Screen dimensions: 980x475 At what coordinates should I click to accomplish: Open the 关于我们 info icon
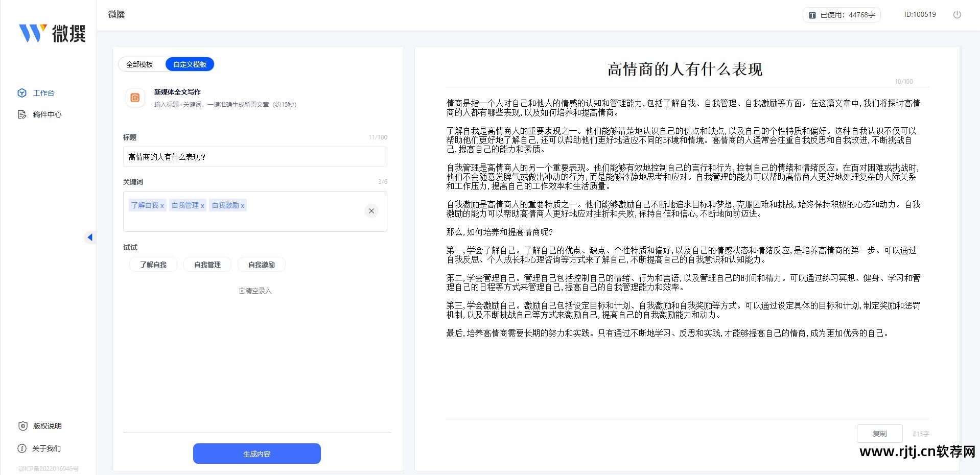(x=22, y=448)
